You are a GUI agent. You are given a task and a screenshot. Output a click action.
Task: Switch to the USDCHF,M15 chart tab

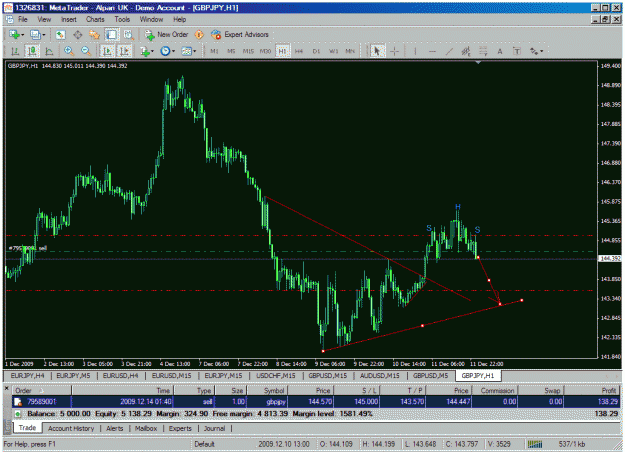tap(276, 375)
